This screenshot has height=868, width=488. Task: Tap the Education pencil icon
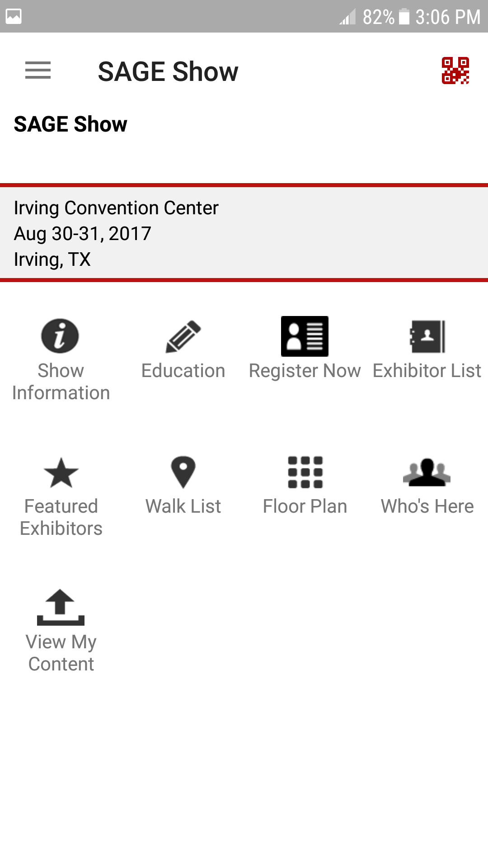[x=183, y=336]
